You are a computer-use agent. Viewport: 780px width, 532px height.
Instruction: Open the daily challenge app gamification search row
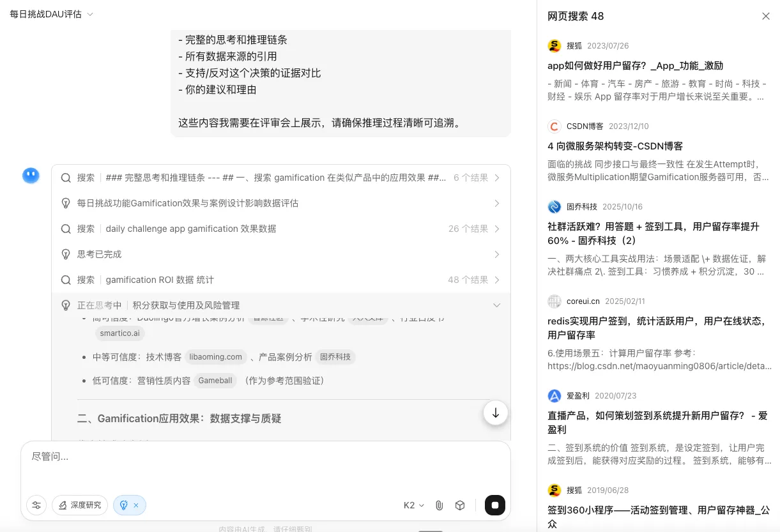coord(281,229)
